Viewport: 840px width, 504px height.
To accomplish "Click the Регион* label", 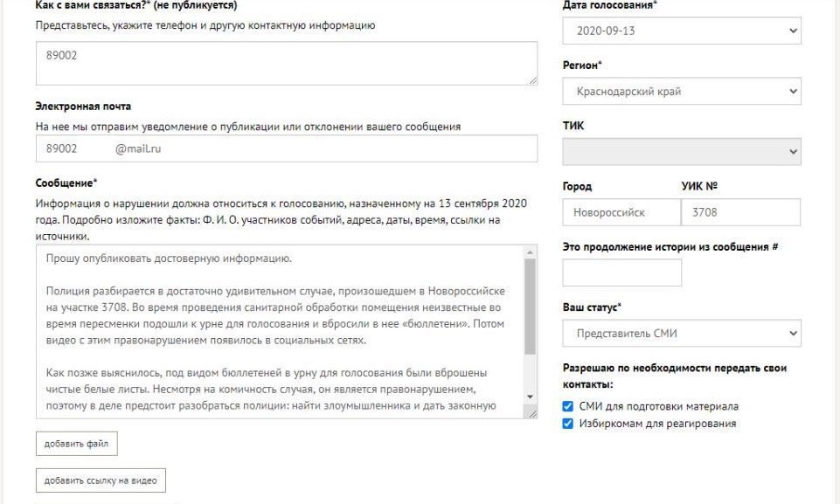I will (x=582, y=66).
